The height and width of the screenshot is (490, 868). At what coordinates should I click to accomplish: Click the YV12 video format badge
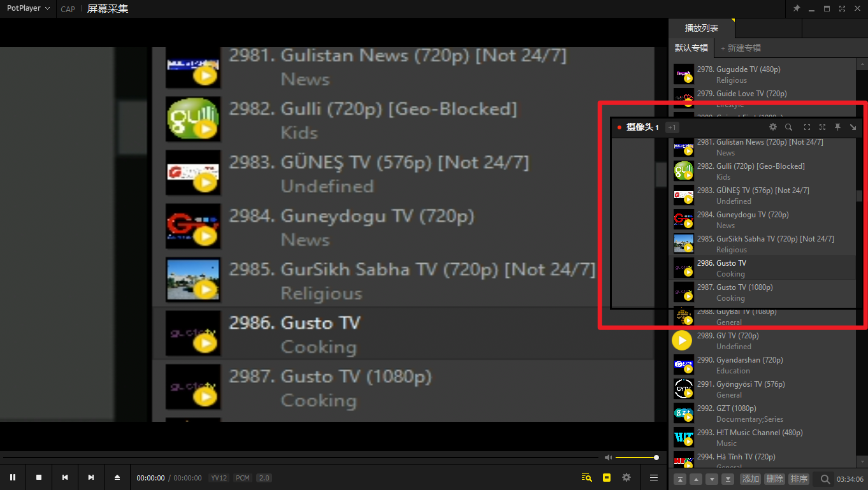pos(219,478)
